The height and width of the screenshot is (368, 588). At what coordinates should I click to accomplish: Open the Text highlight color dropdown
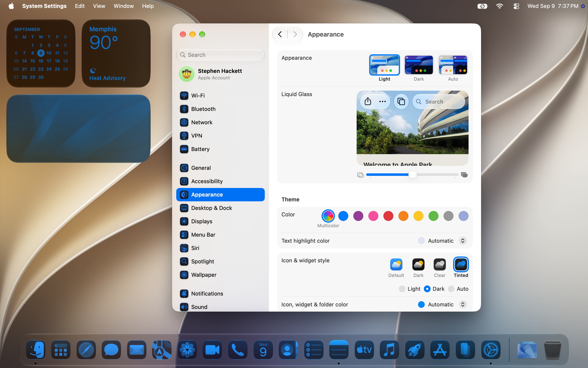[463, 241]
